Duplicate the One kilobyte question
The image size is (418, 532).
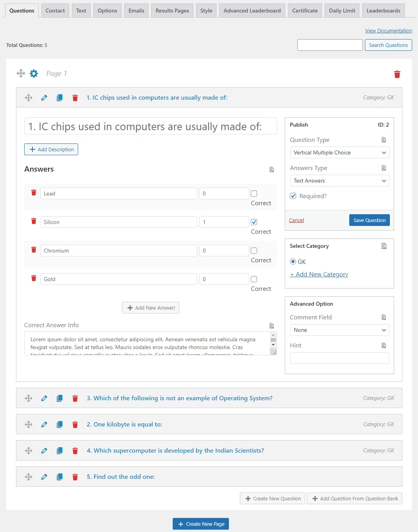tap(59, 425)
